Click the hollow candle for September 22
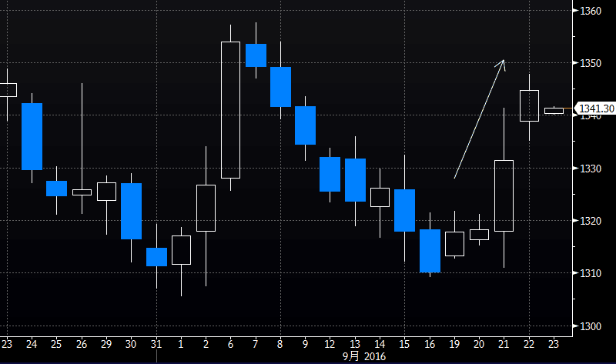The height and width of the screenshot is (364, 616). pyautogui.click(x=529, y=105)
